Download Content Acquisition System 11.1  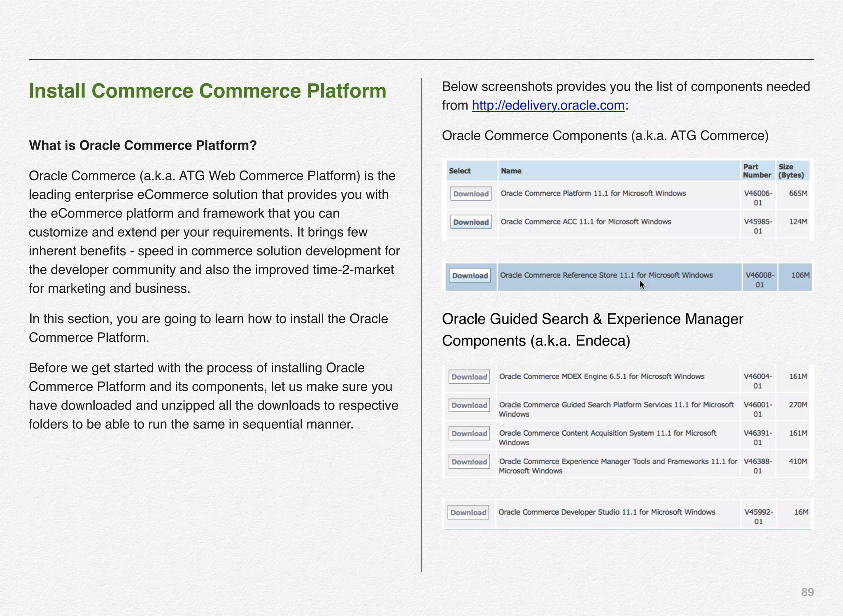[469, 434]
